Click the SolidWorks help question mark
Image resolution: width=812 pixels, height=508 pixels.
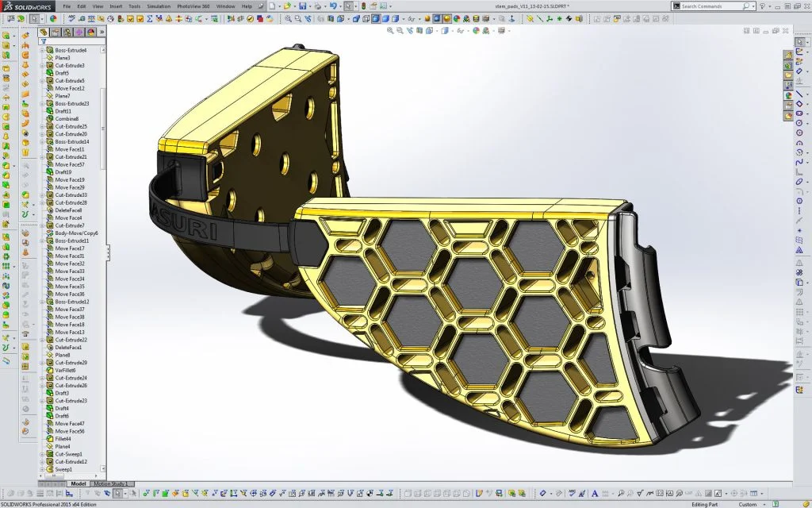(x=762, y=6)
